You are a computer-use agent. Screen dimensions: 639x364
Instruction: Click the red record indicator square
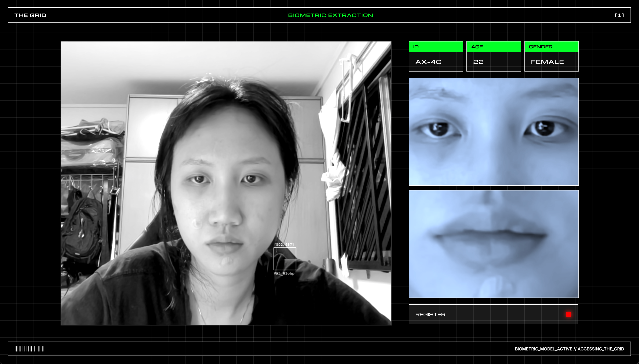pyautogui.click(x=568, y=314)
